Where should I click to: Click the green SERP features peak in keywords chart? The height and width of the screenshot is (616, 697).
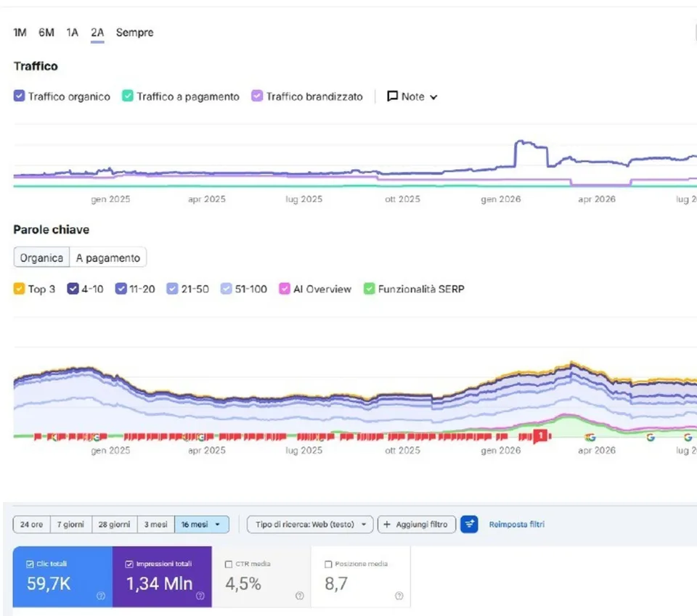click(567, 417)
